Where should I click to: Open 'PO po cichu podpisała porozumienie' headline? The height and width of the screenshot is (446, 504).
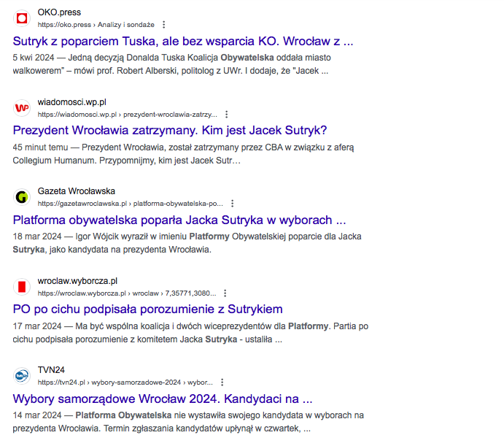tap(147, 309)
